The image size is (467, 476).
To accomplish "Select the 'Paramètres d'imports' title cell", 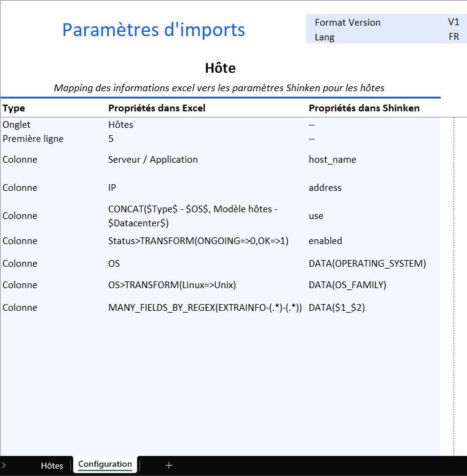I will pos(153,29).
